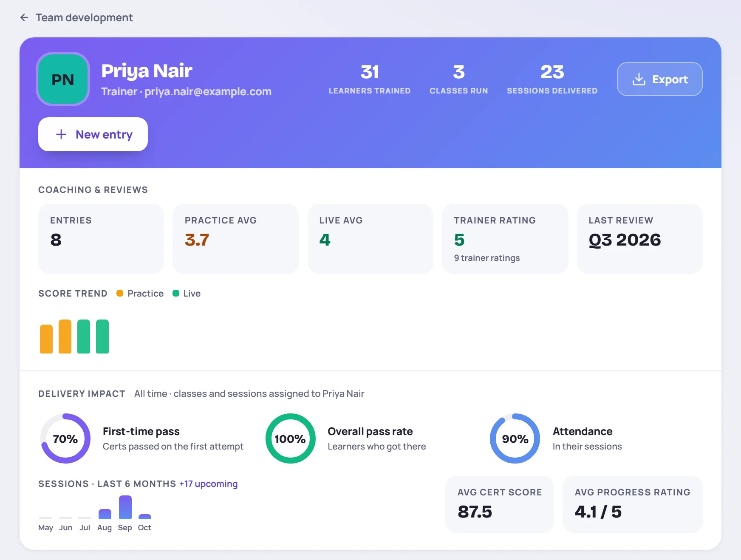Click the Avg Progress Rating 4.1 / 5 card
The width and height of the screenshot is (741, 560).
[633, 504]
